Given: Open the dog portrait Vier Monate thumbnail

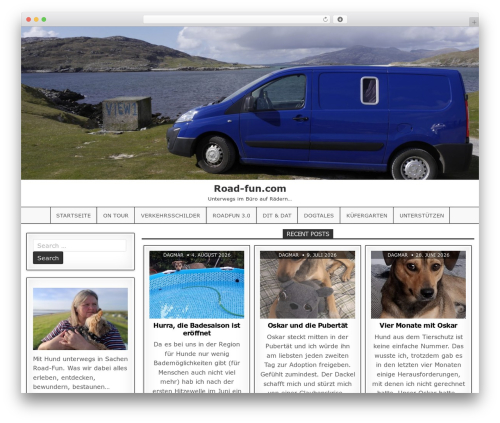Looking at the screenshot, I should click(x=418, y=285).
